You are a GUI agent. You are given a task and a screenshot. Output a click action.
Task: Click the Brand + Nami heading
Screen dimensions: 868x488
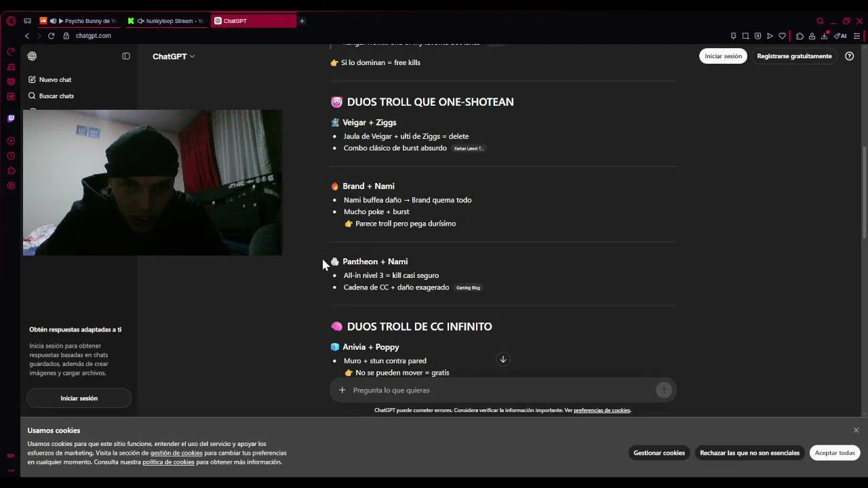[x=368, y=186]
